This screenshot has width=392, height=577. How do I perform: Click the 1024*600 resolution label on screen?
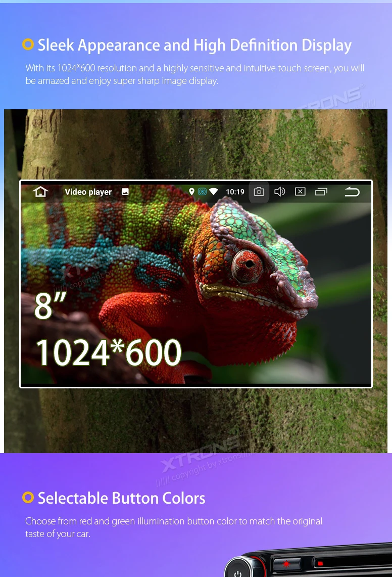[x=109, y=352]
